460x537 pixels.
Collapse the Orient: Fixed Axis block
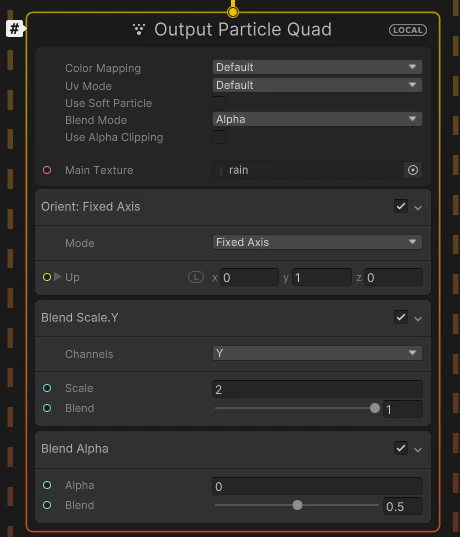[x=418, y=208]
